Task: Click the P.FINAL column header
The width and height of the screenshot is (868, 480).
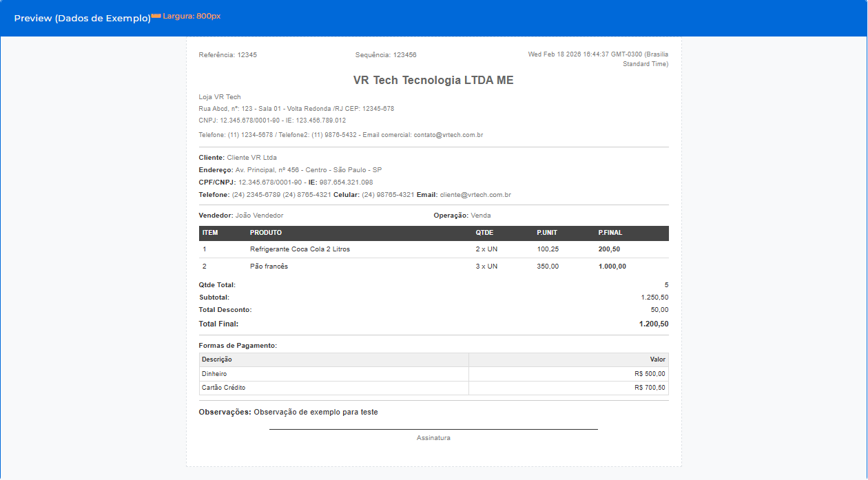Action: tap(610, 233)
